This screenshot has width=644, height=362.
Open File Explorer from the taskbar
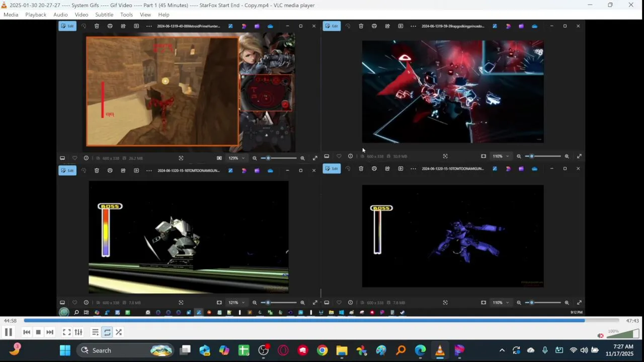342,350
